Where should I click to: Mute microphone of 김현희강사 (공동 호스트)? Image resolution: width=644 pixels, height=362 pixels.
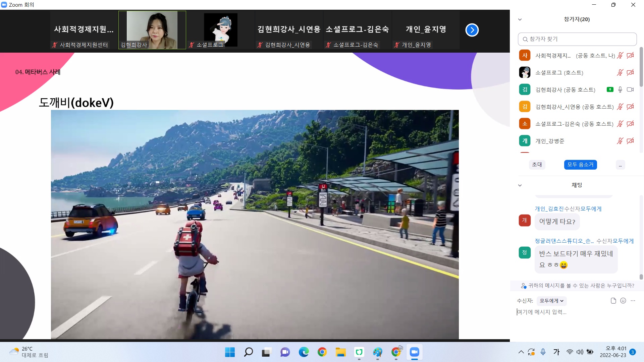pyautogui.click(x=620, y=89)
